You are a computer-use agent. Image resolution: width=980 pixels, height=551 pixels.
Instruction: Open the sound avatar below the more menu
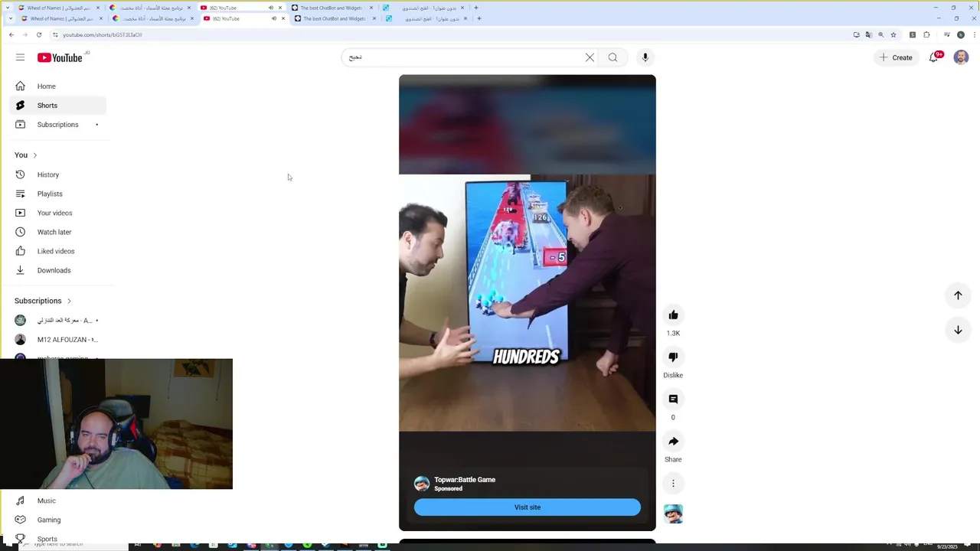coord(673,514)
